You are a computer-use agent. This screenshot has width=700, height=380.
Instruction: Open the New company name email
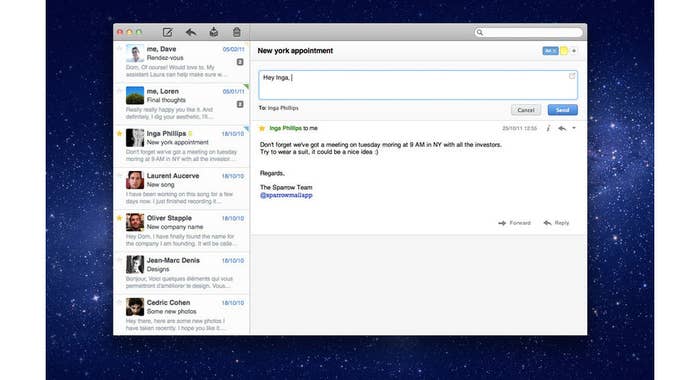(181, 231)
